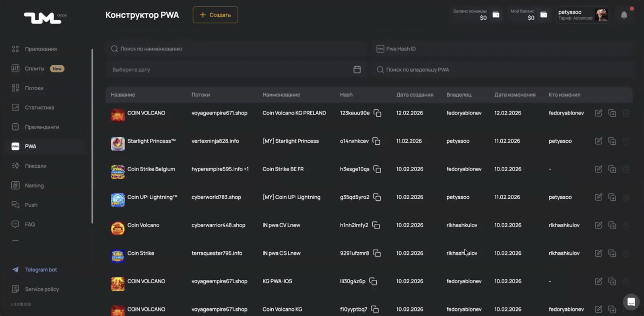644x316 pixels.
Task: Edit the Starlight Princess PWA row
Action: [x=599, y=141]
